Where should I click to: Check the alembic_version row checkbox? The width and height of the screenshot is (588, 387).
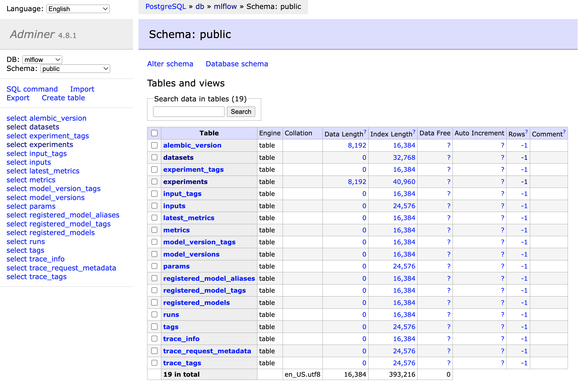(154, 145)
